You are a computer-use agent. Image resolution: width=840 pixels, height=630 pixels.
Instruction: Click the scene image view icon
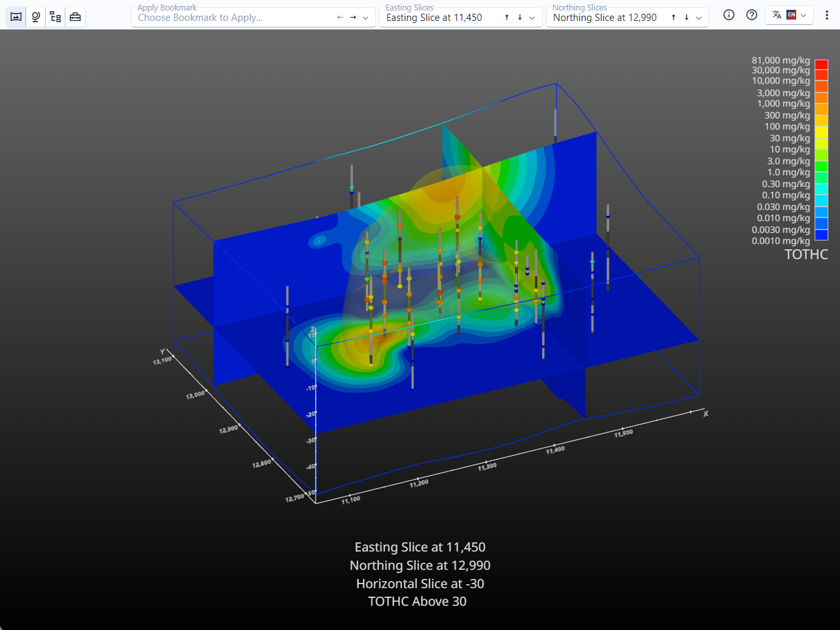pyautogui.click(x=16, y=17)
